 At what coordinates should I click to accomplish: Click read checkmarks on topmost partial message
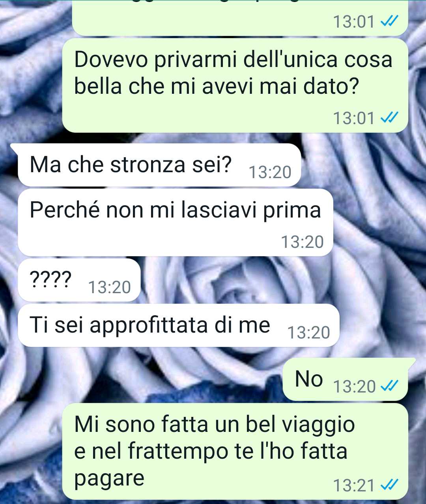point(389,21)
